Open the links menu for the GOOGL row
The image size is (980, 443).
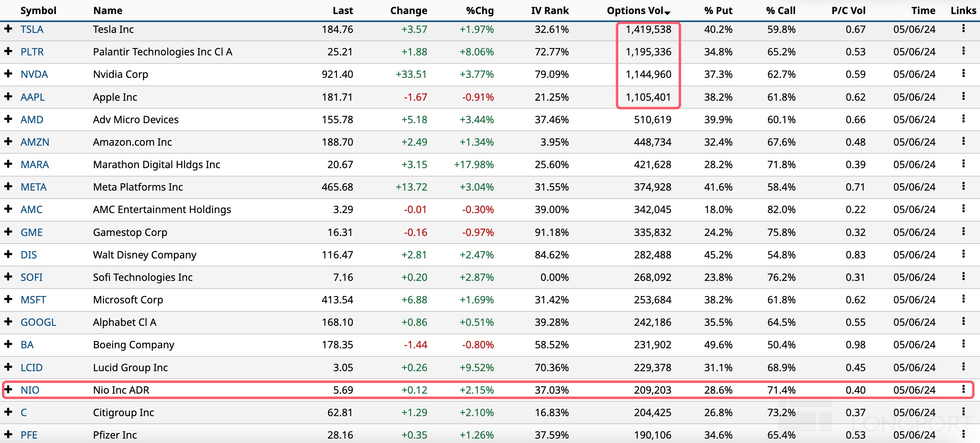(x=963, y=321)
